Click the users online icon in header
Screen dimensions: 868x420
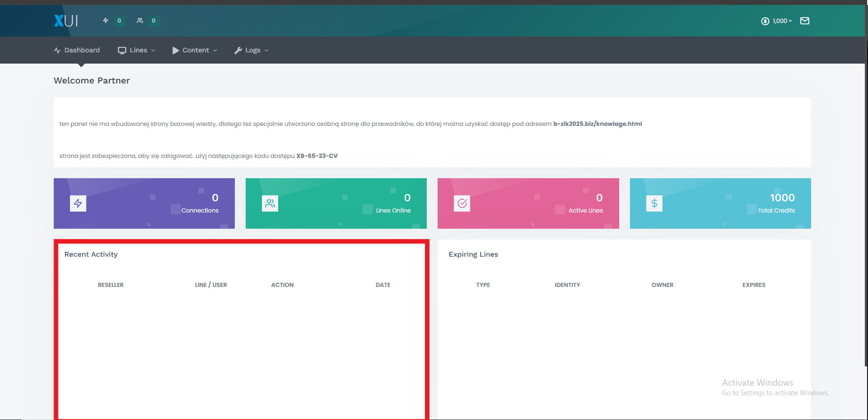(x=140, y=20)
